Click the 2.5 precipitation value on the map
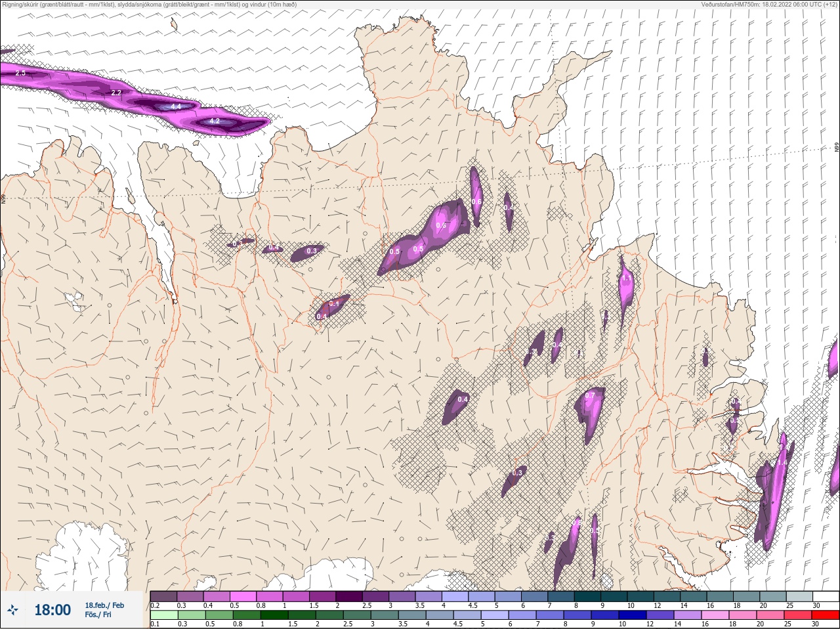This screenshot has width=840, height=629. 20,73
